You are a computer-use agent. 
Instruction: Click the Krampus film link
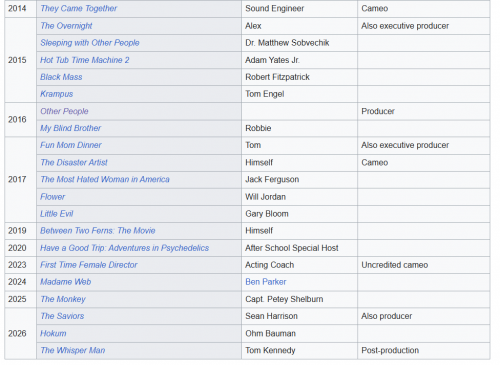pos(56,94)
